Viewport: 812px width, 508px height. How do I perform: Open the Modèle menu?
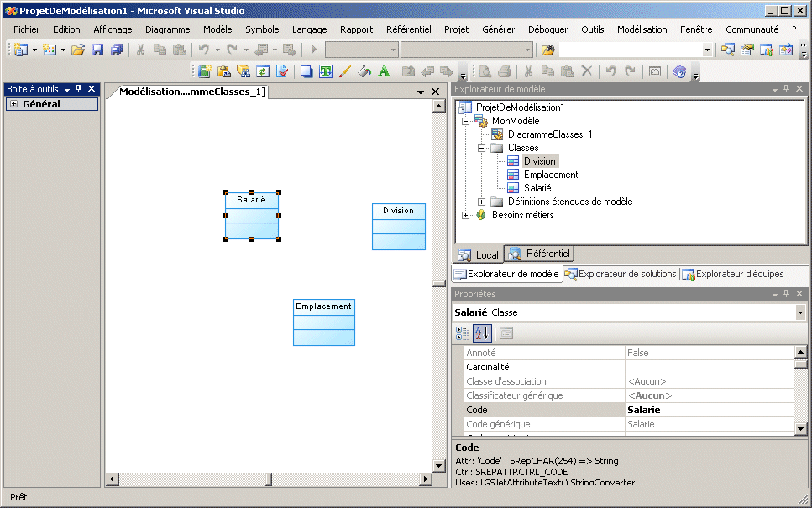pyautogui.click(x=217, y=29)
